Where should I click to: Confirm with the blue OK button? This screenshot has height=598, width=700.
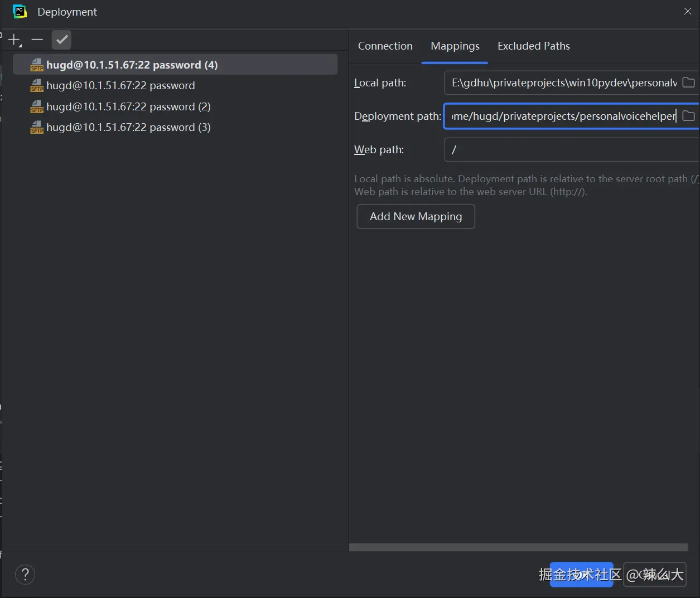tap(581, 574)
